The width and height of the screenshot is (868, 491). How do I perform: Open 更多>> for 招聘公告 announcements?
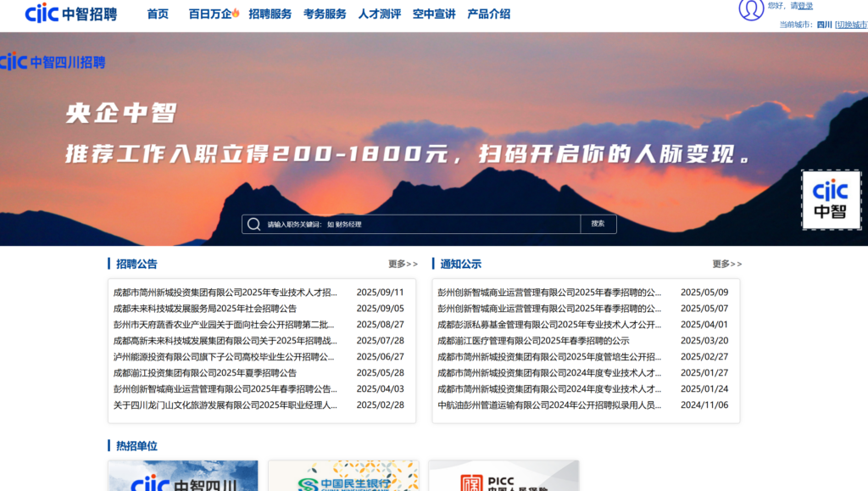(403, 264)
